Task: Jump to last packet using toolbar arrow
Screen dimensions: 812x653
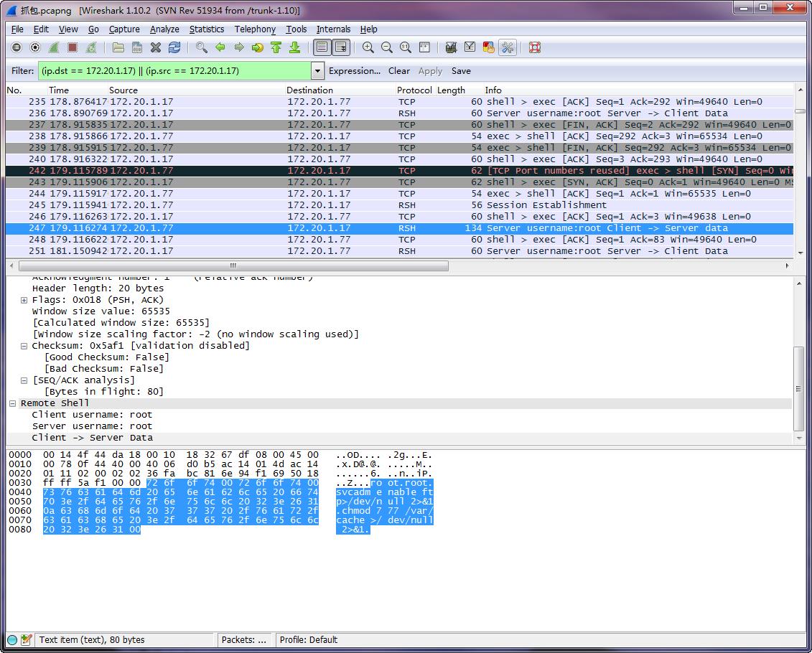Action: tap(294, 47)
